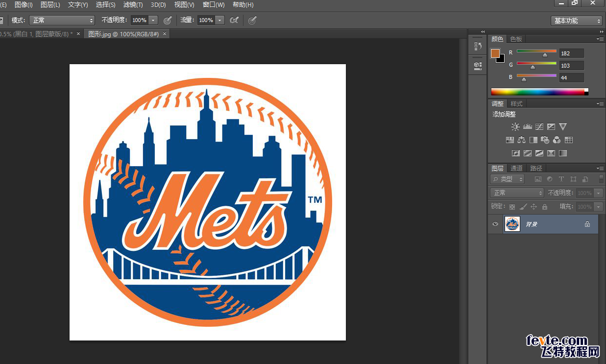This screenshot has width=606, height=364.
Task: Open the 滤镜(T) menu
Action: pos(133,5)
